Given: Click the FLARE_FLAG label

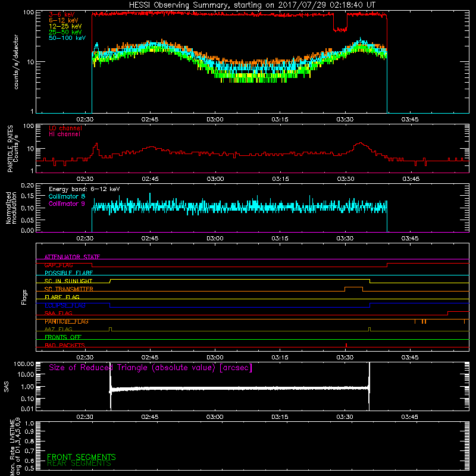Looking at the screenshot, I should pyautogui.click(x=62, y=297).
